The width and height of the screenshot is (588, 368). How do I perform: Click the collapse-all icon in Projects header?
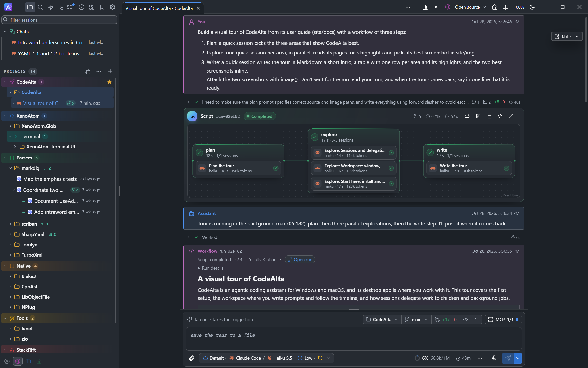coord(87,71)
